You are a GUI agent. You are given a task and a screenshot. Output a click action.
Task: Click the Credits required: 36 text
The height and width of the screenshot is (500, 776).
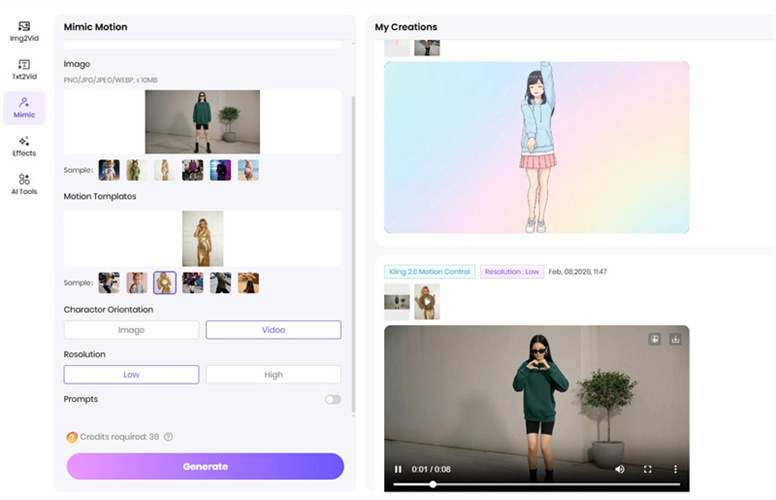click(119, 437)
